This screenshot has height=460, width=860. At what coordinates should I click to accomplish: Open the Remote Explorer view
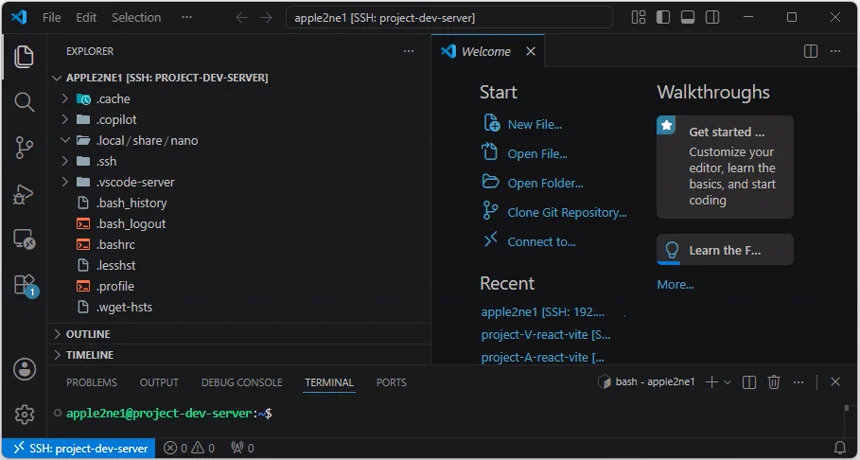point(24,239)
